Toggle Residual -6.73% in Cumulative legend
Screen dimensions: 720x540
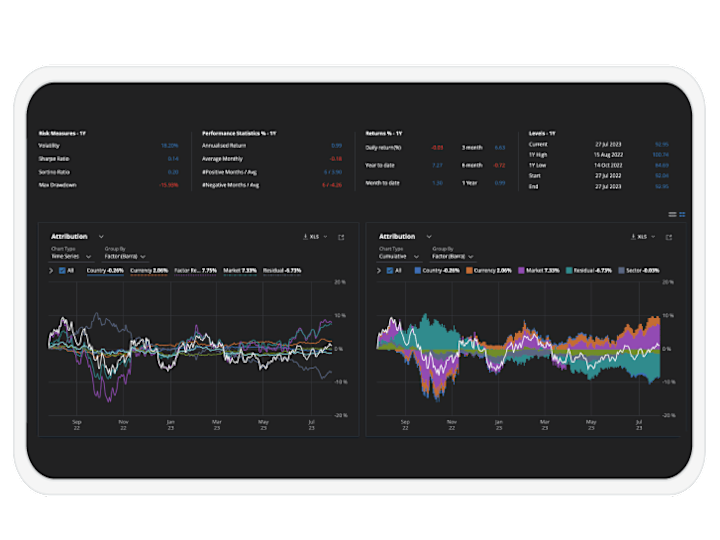[x=589, y=271]
